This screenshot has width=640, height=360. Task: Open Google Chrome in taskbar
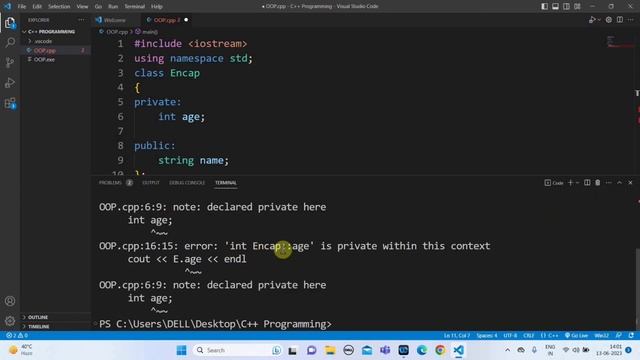click(x=440, y=350)
